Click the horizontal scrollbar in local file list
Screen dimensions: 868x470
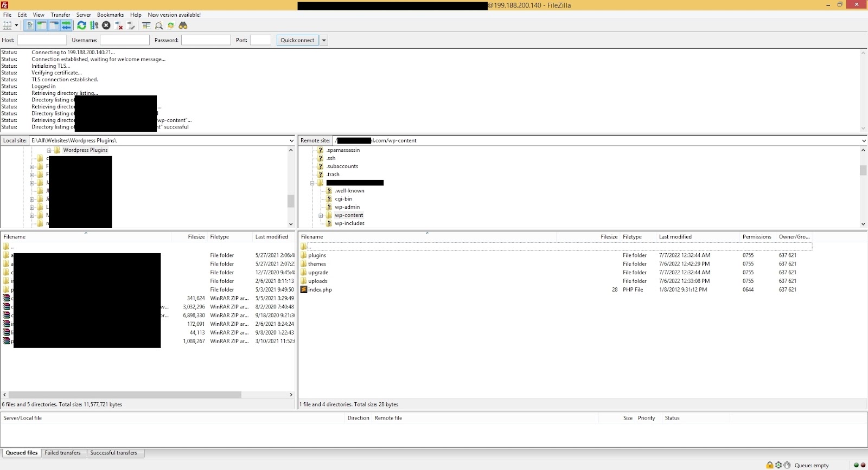pos(125,395)
